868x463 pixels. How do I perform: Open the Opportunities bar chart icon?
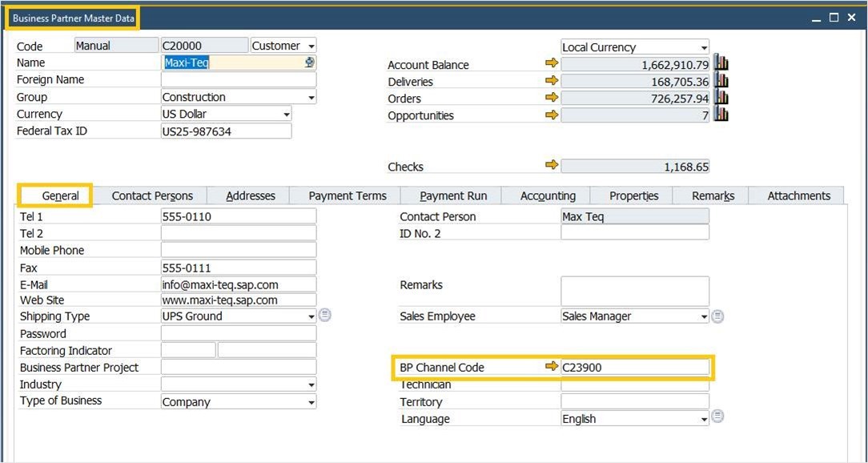[x=721, y=115]
